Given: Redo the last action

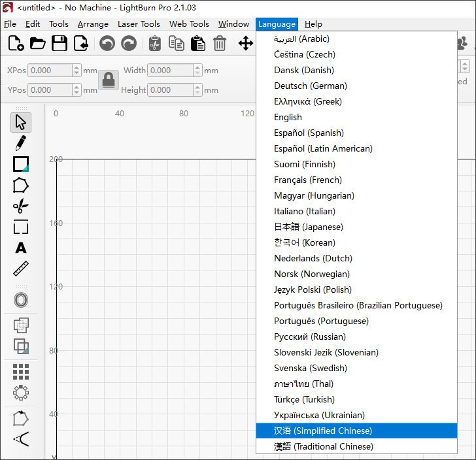Looking at the screenshot, I should coord(129,43).
